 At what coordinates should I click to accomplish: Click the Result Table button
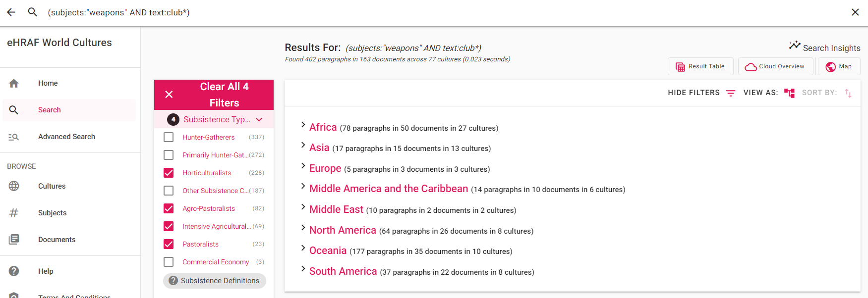(x=700, y=66)
